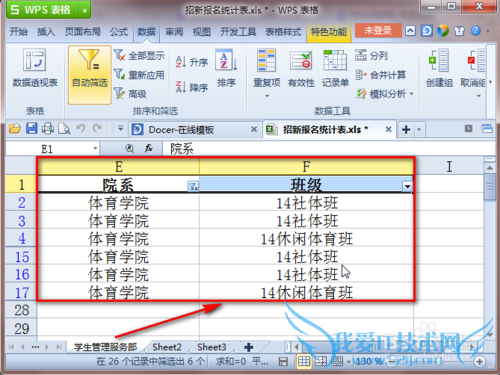Add a new sheet with plus icon

[249, 347]
